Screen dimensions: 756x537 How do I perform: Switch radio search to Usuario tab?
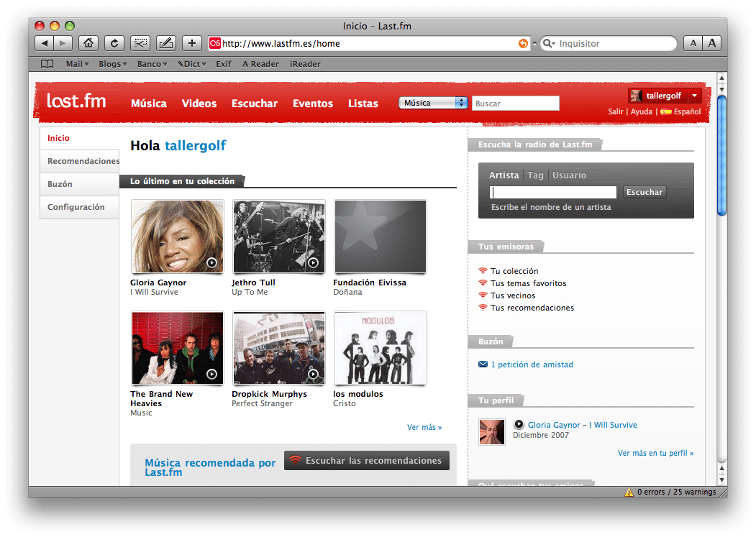pyautogui.click(x=570, y=175)
